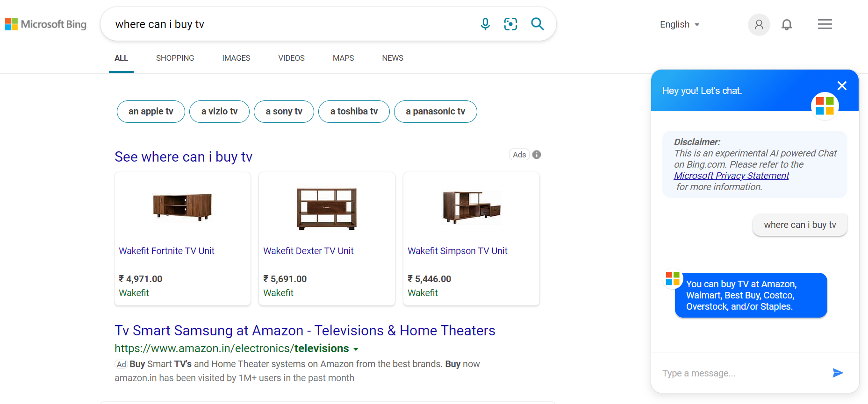Open Wakefit Dexter TV Unit link
Screen dimensions: 868x404
308,251
